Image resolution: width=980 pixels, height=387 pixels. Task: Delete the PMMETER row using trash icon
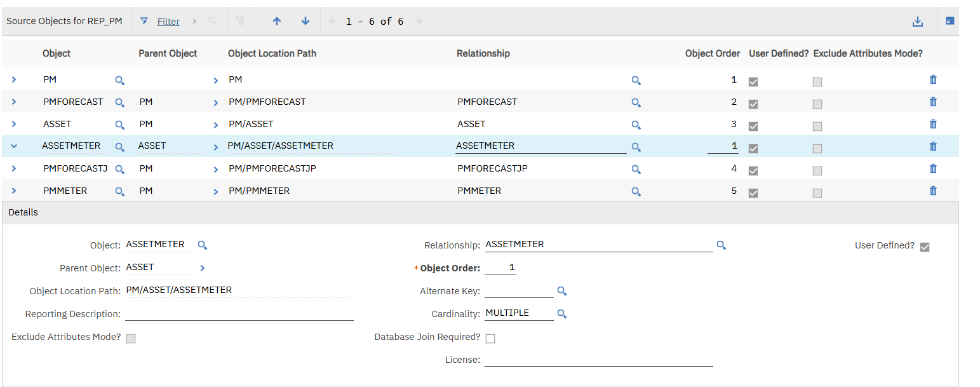click(933, 191)
